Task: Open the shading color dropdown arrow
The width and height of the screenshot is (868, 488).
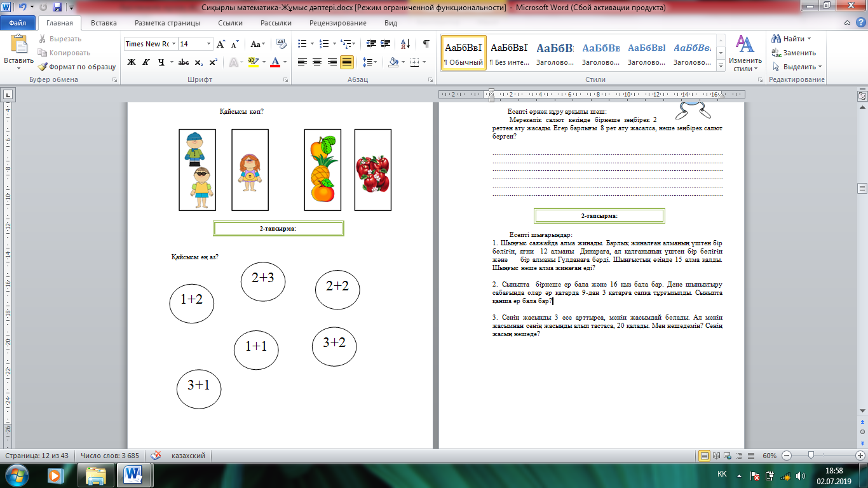Action: point(404,62)
